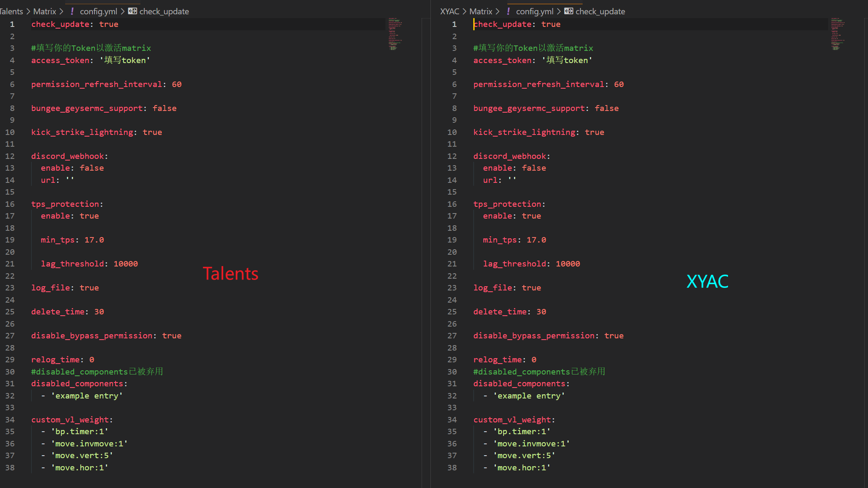This screenshot has width=868, height=488.
Task: Open Talents folder in left breadcrumb
Action: pos(11,11)
